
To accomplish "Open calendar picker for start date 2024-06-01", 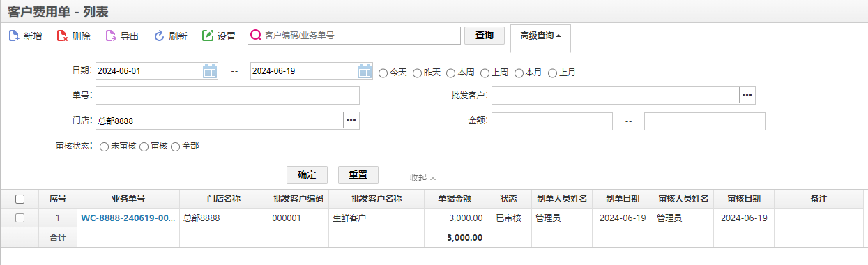I will click(210, 71).
